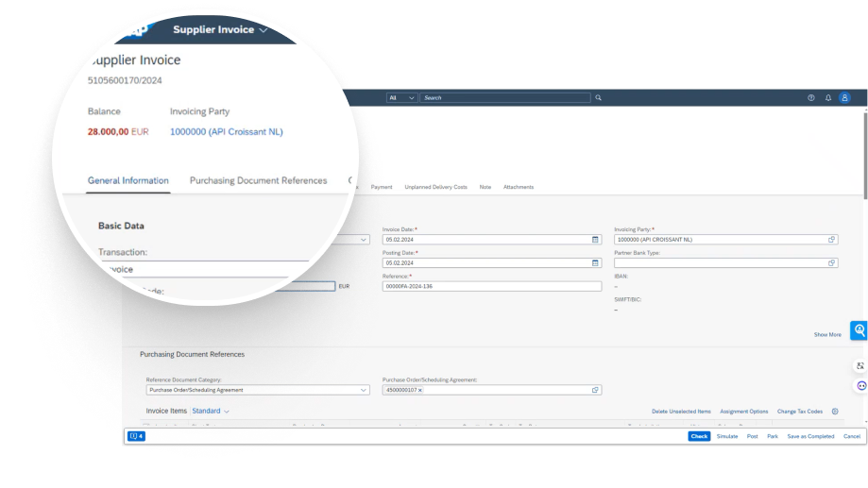Viewport: 868px width, 488px height.
Task: Click the search magnifier icon in the header
Action: 599,98
